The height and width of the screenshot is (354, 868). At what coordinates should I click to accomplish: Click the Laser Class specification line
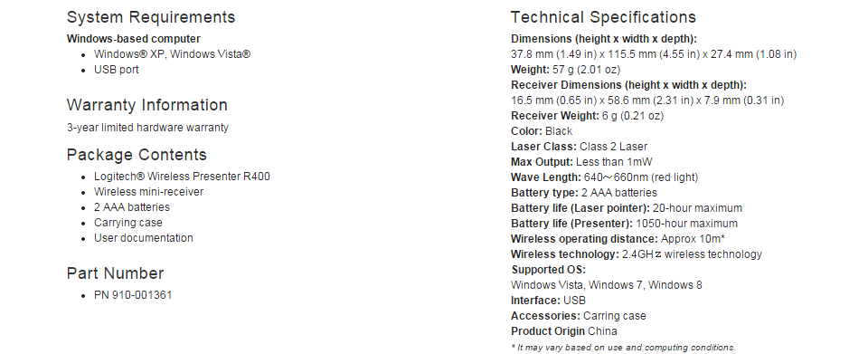click(579, 147)
